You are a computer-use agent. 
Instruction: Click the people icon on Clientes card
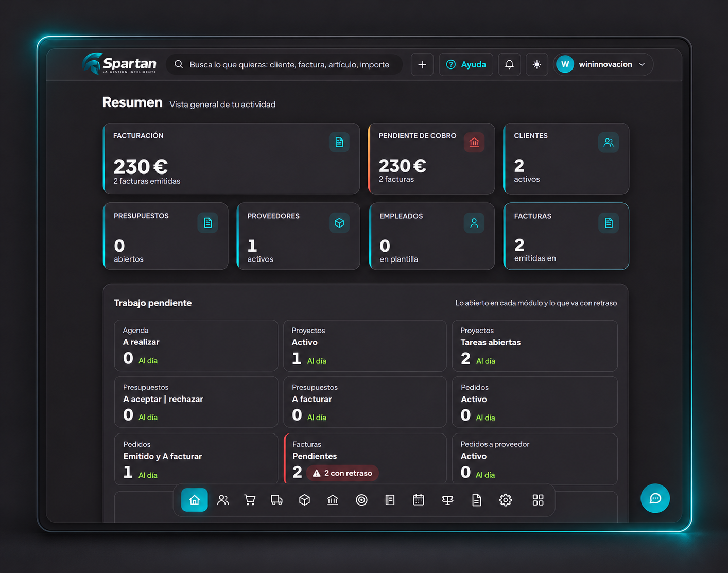[x=609, y=143]
